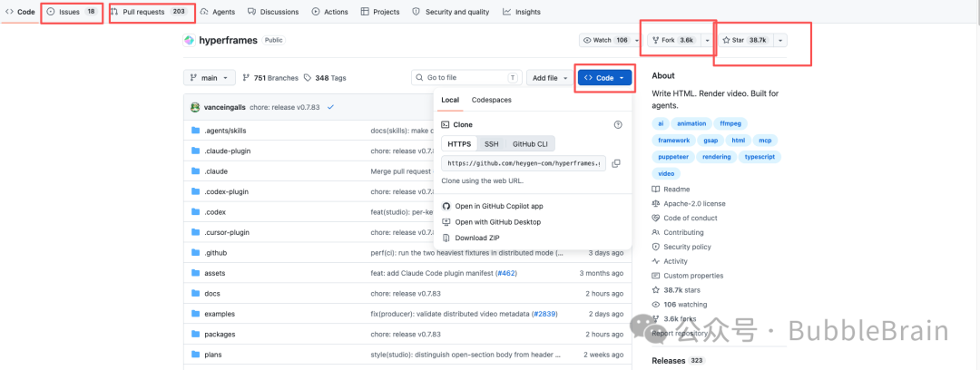Click the blue Code dropdown button
Screen dimensions: 980x370
tap(604, 78)
